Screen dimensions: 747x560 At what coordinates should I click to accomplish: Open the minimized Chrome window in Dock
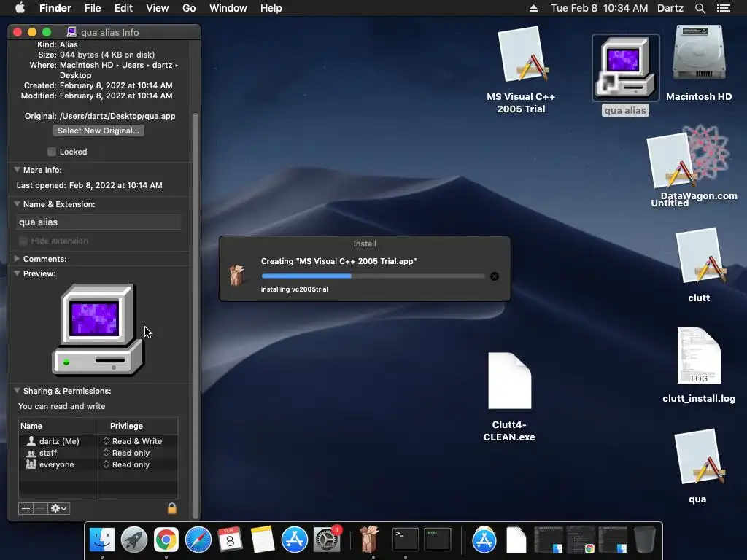click(x=580, y=540)
